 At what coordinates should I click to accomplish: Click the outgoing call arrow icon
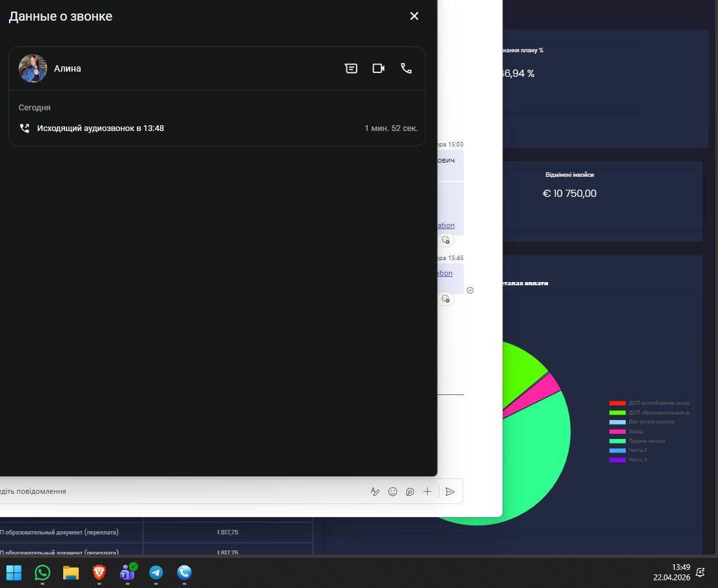25,128
